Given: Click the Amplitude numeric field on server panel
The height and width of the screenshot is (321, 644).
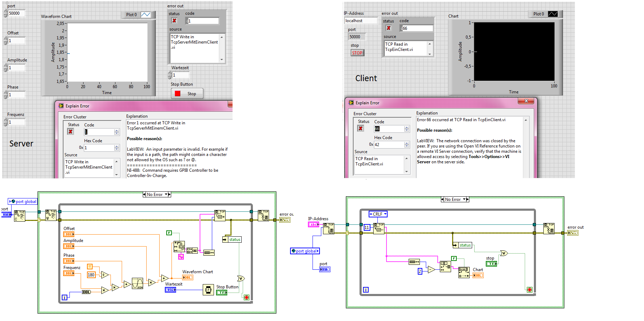Looking at the screenshot, I should coord(16,68).
